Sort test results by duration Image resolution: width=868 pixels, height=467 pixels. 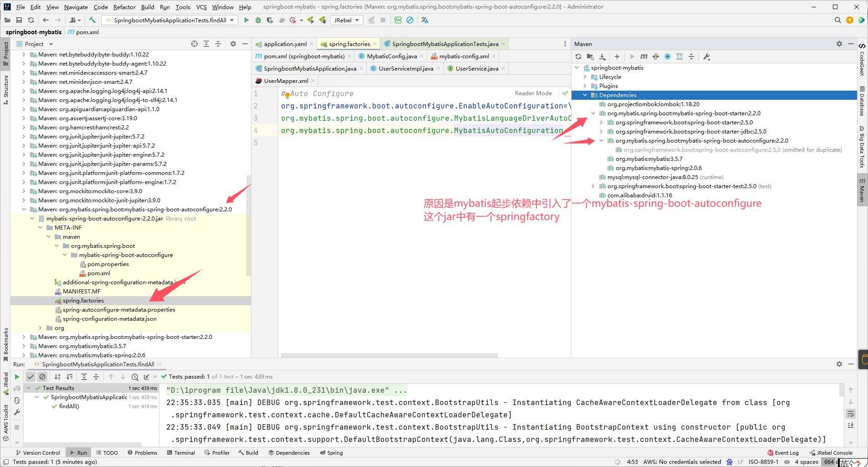[x=69, y=377]
